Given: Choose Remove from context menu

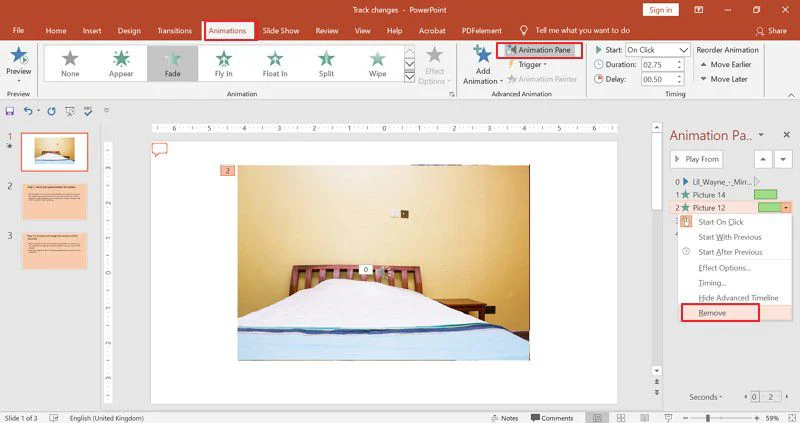Looking at the screenshot, I should tap(735, 313).
